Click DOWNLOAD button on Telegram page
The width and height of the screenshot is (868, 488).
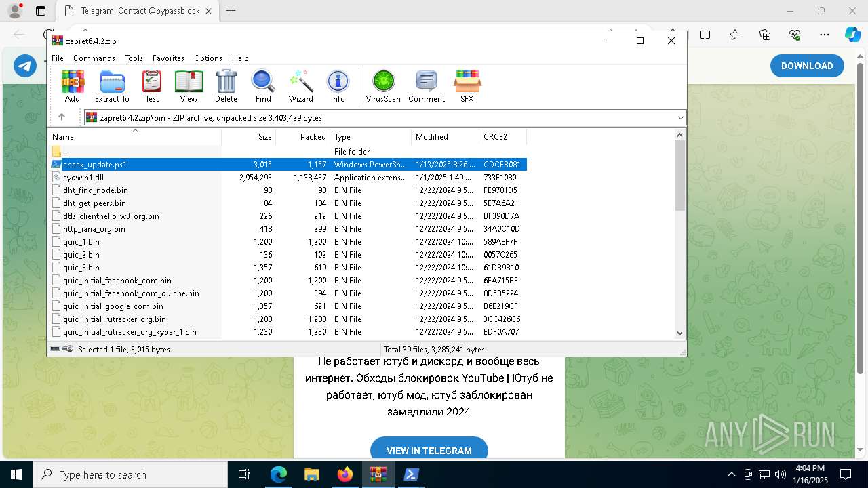807,66
